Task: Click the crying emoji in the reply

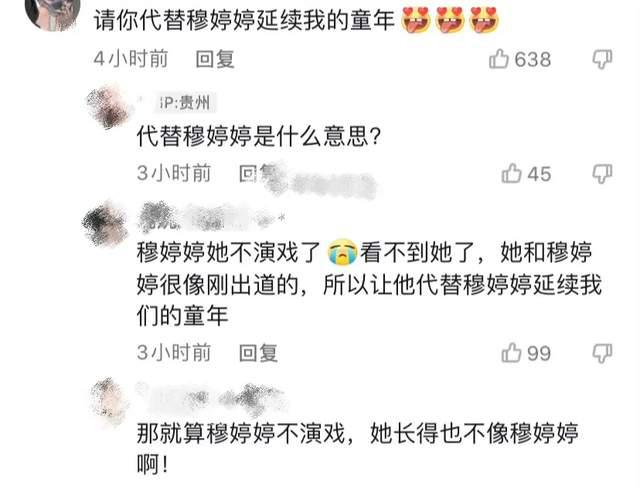Action: 342,252
